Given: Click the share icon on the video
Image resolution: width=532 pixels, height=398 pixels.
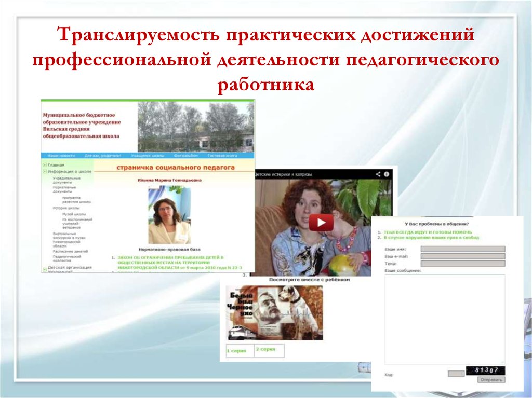Looking at the screenshot, I should pyautogui.click(x=378, y=175).
